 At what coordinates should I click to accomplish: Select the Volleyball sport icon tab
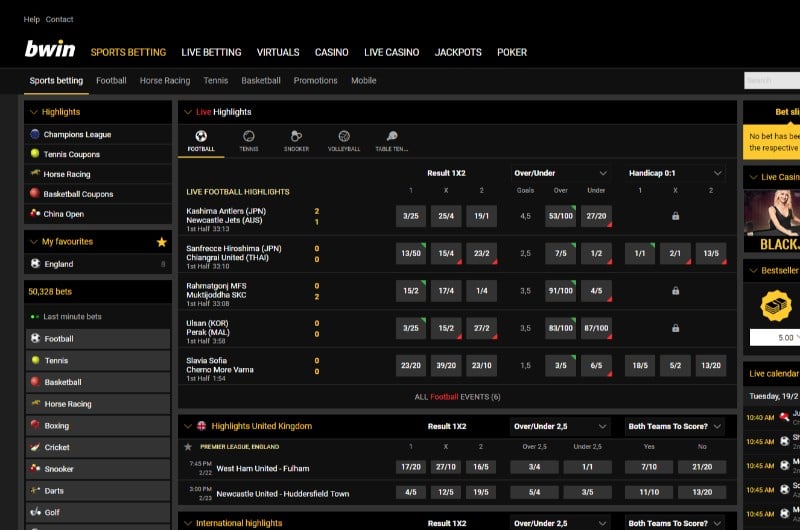coord(344,140)
